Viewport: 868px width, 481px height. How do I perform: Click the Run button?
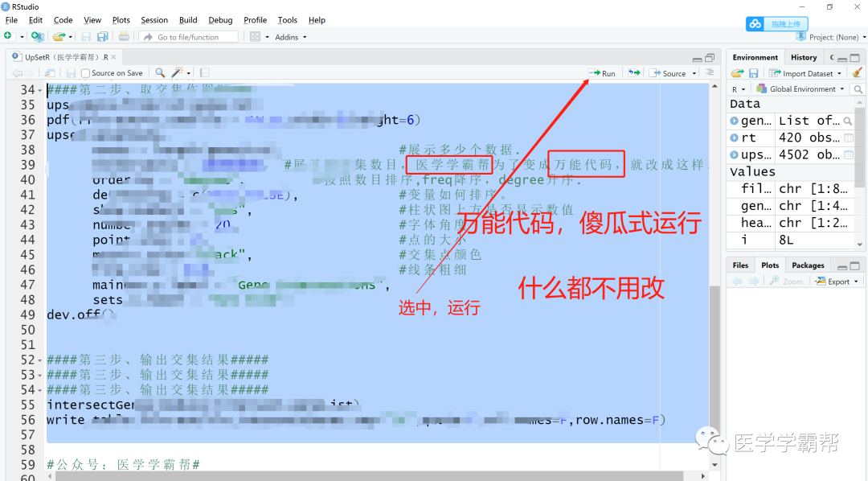point(602,73)
